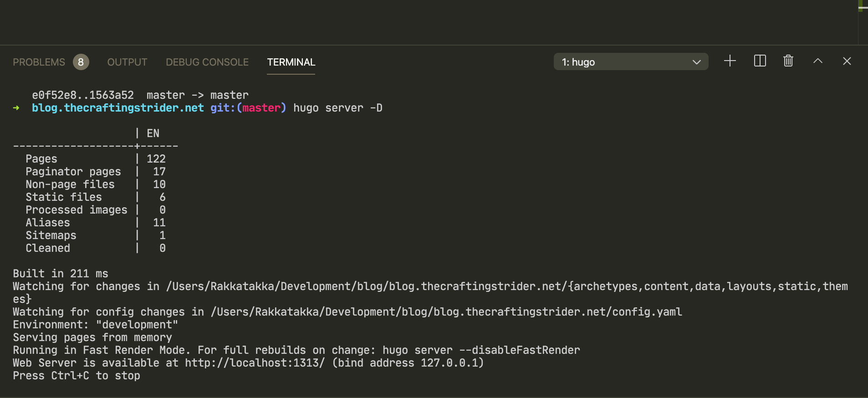Click the 'EN' column header in table
868x398 pixels.
153,133
